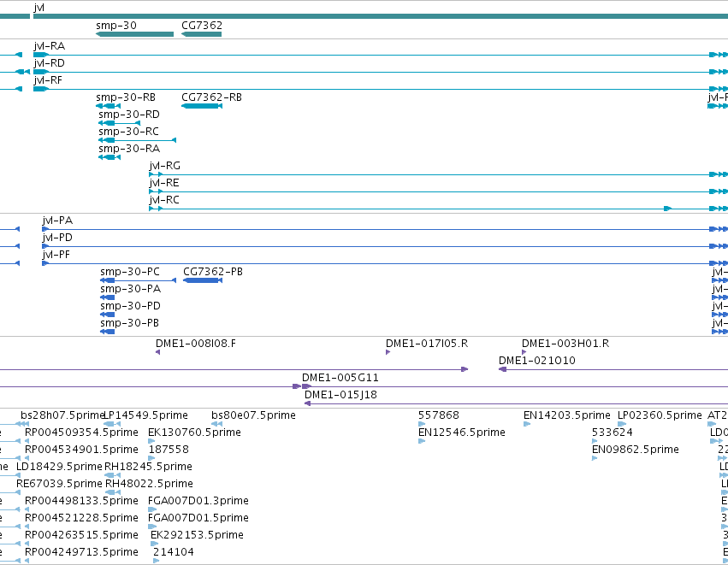Open the jvl-RG transcript label
This screenshot has width=728, height=565.
pyautogui.click(x=164, y=166)
